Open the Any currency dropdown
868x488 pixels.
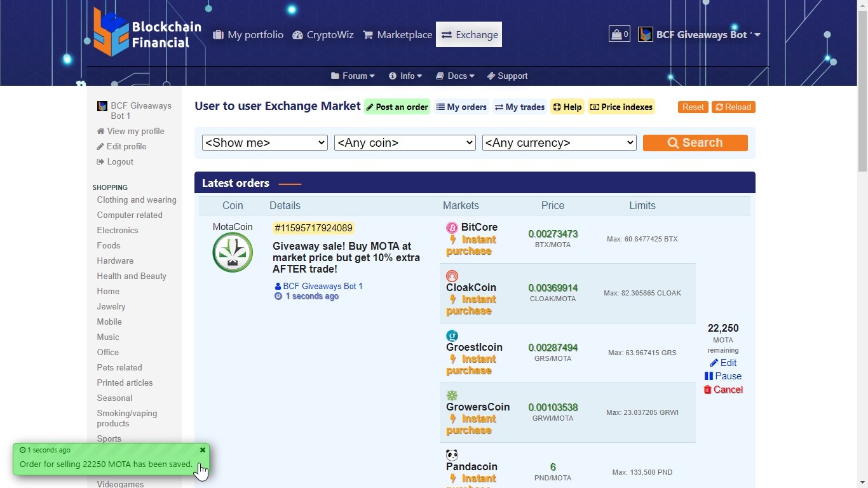click(x=559, y=143)
